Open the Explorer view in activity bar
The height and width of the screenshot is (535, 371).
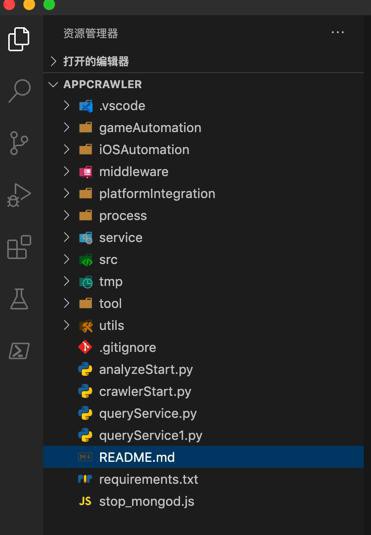pyautogui.click(x=19, y=39)
